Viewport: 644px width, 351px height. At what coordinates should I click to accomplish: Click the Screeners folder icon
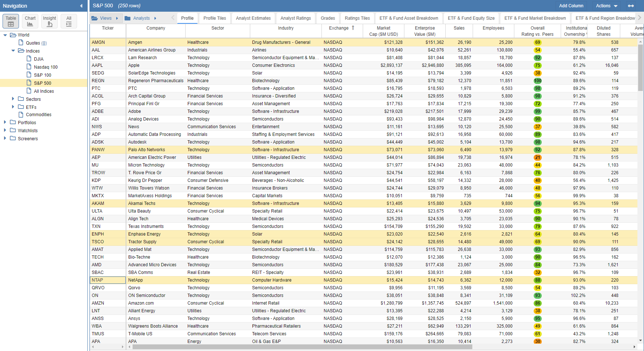pyautogui.click(x=13, y=138)
